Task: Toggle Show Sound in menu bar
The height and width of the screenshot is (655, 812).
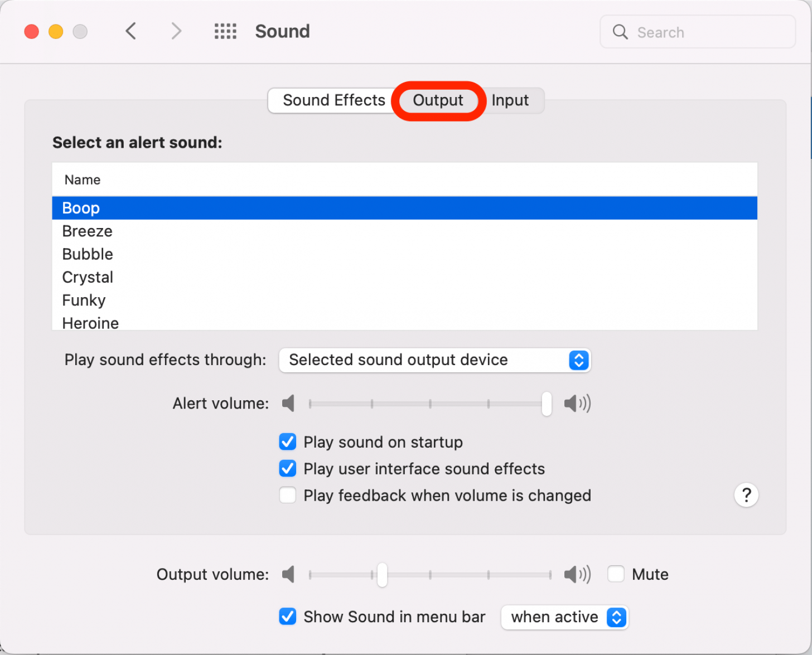Action: 288,617
